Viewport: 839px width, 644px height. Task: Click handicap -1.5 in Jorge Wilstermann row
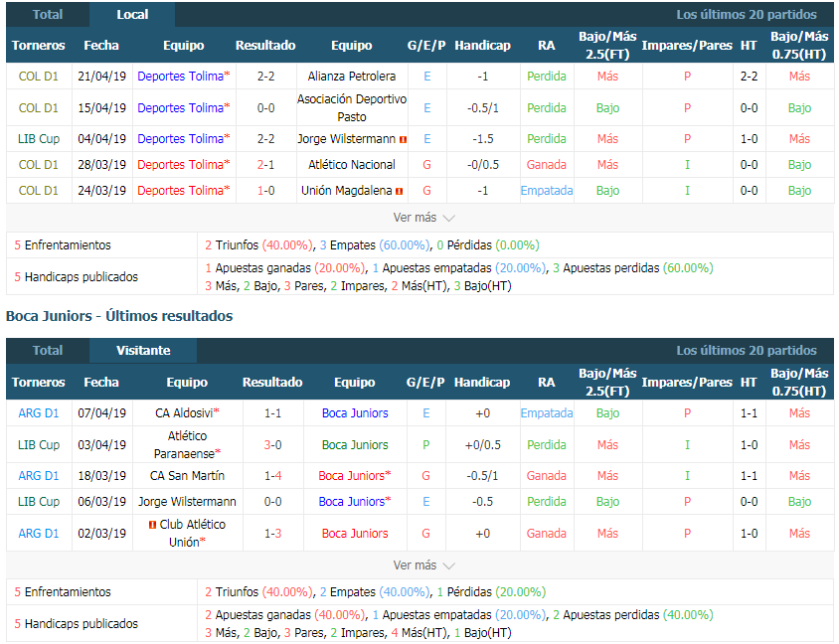coord(483,139)
